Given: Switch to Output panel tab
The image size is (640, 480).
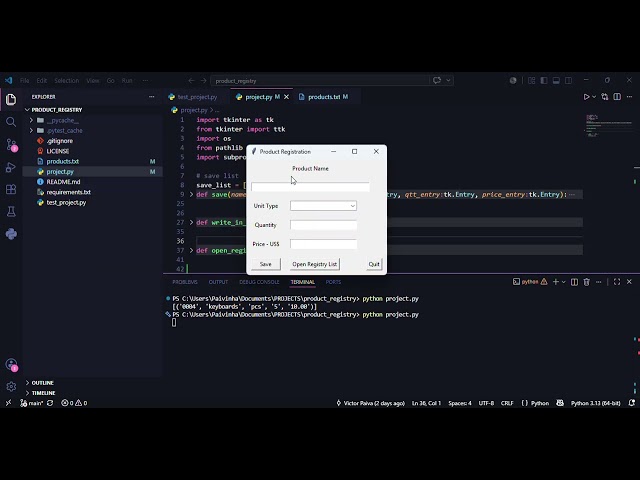Looking at the screenshot, I should pyautogui.click(x=218, y=282).
